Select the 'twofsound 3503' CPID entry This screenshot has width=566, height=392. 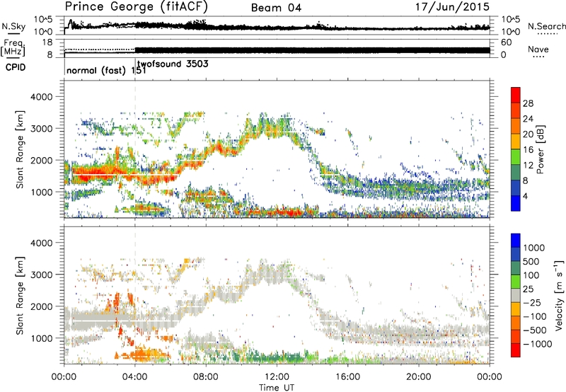click(x=173, y=64)
